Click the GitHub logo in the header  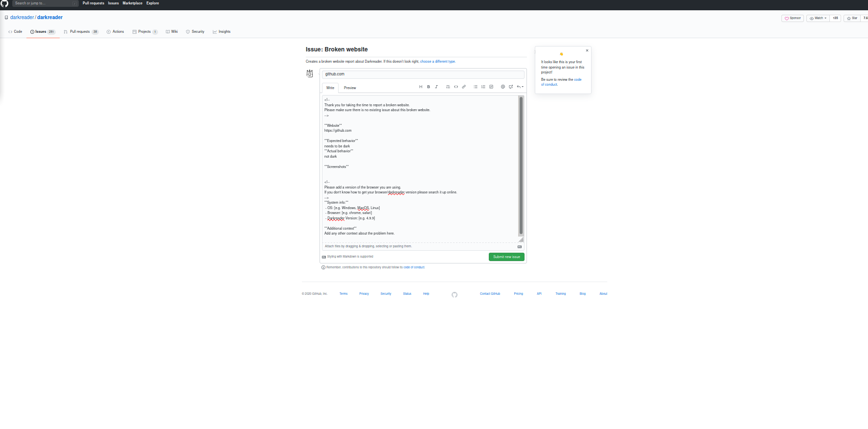pos(4,3)
